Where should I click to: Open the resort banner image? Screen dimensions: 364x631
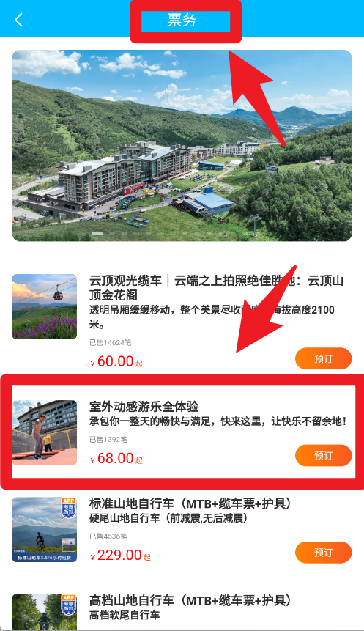[182, 145]
